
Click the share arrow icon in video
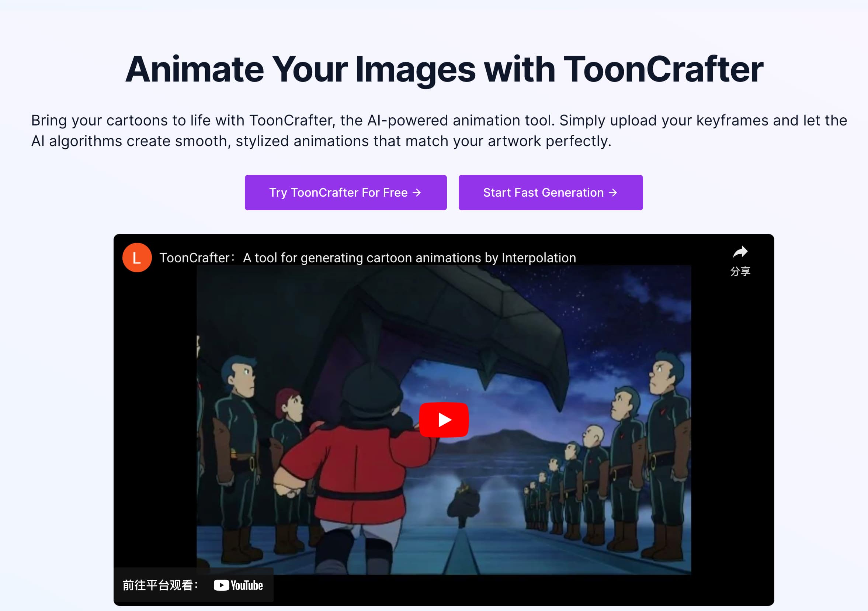pos(740,252)
